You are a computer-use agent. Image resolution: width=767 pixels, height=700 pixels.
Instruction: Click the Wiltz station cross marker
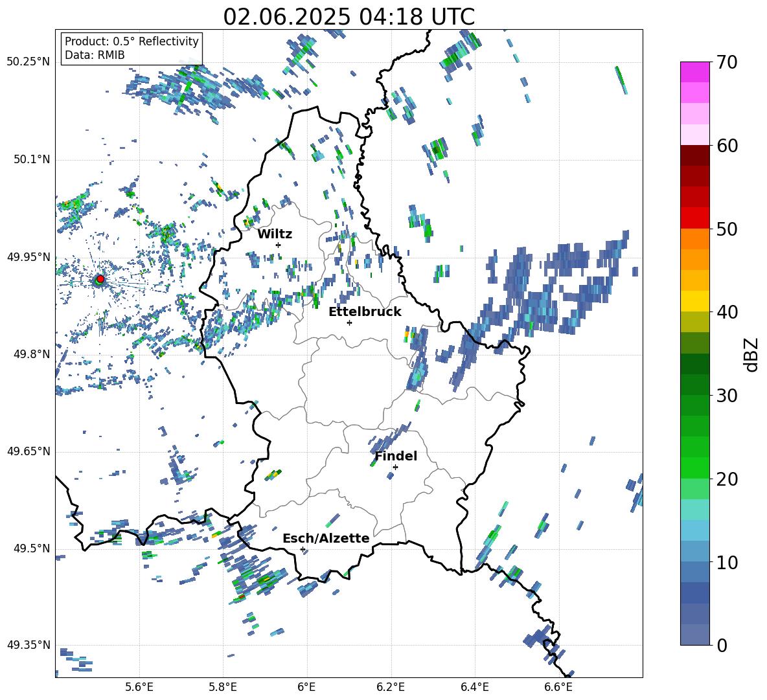[x=279, y=245]
